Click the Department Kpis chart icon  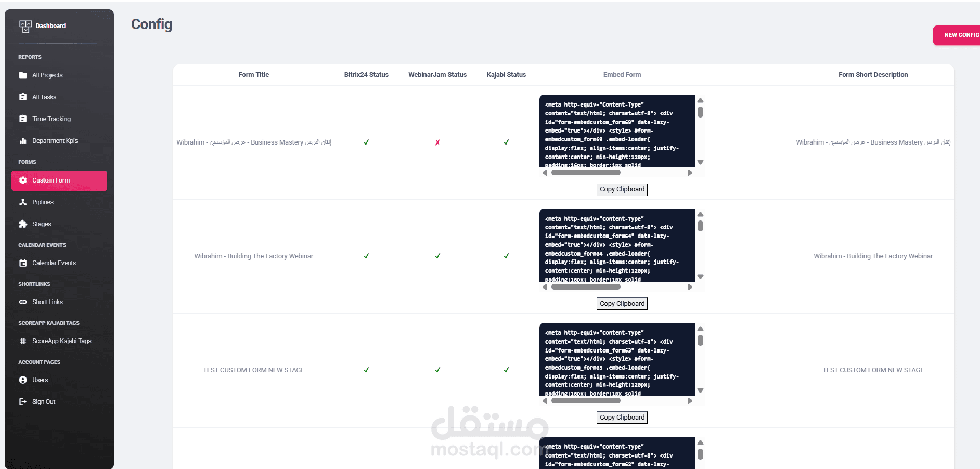pyautogui.click(x=23, y=141)
